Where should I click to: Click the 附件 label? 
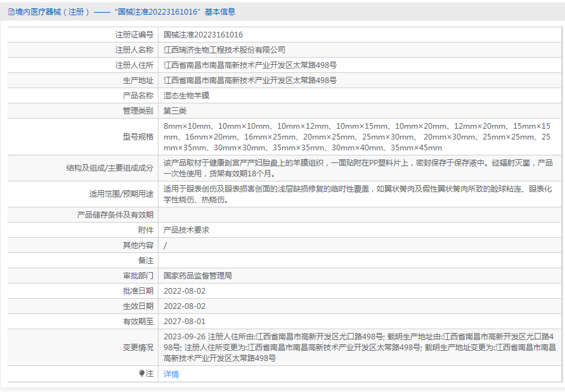(x=146, y=230)
